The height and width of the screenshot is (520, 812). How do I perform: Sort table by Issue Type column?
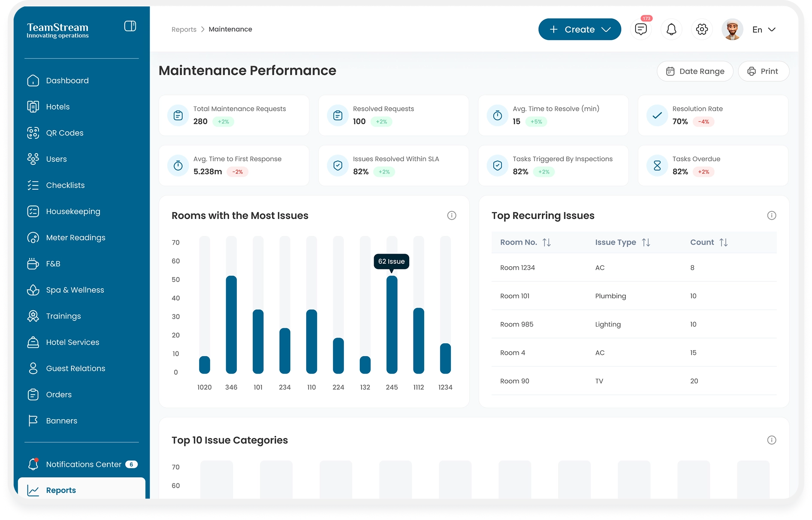click(x=646, y=242)
